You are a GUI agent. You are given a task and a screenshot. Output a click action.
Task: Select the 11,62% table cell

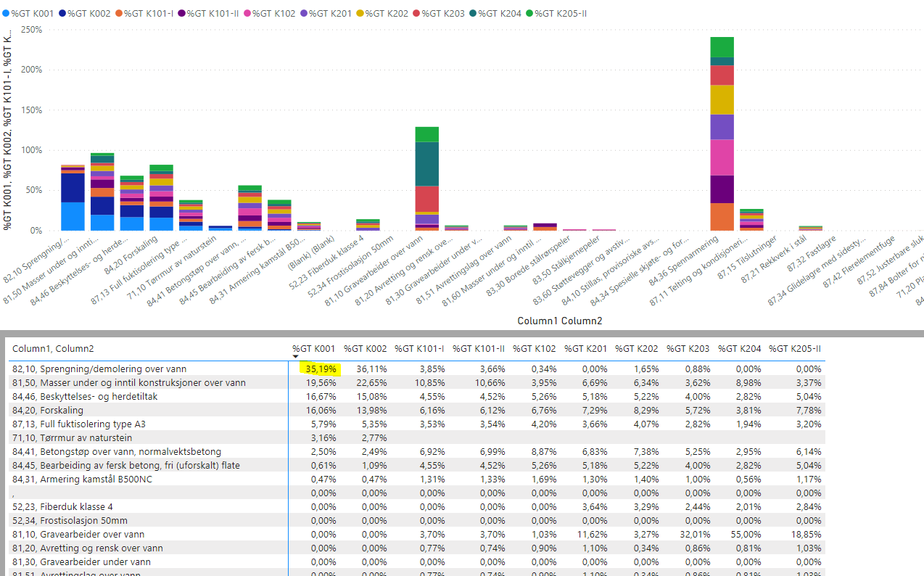click(593, 534)
